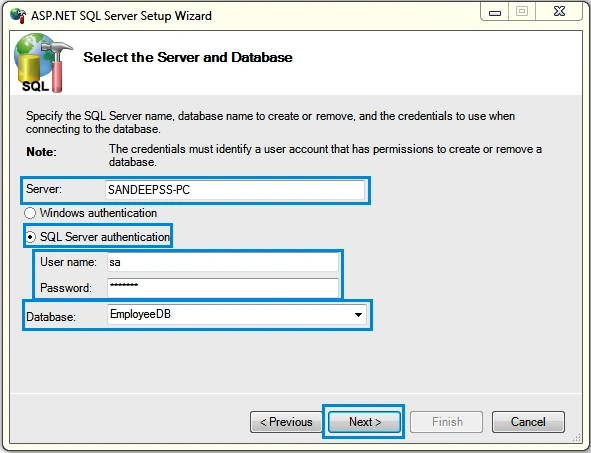
Task: Click the 'Select the Server and Database' heading
Action: [188, 57]
